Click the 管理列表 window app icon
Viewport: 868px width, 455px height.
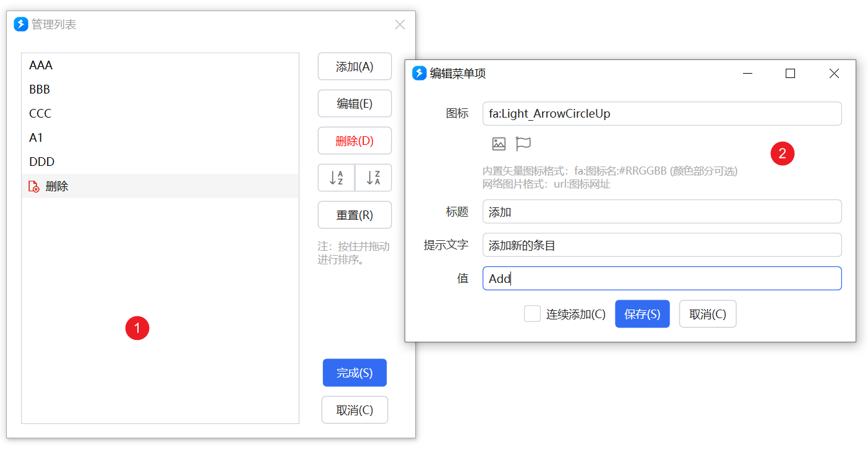21,24
